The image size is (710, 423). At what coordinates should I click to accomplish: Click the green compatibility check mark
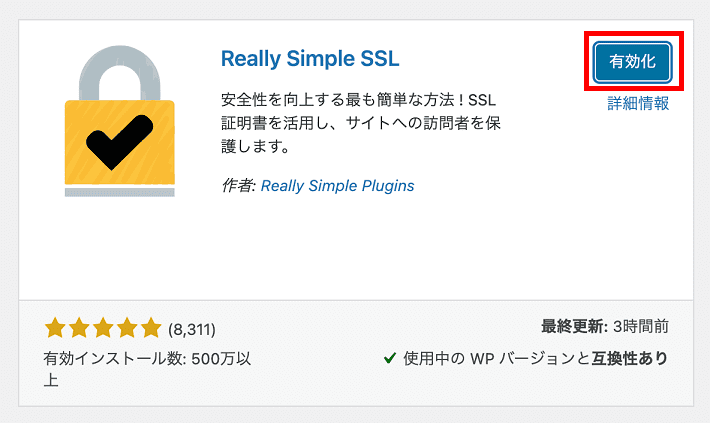tap(390, 358)
